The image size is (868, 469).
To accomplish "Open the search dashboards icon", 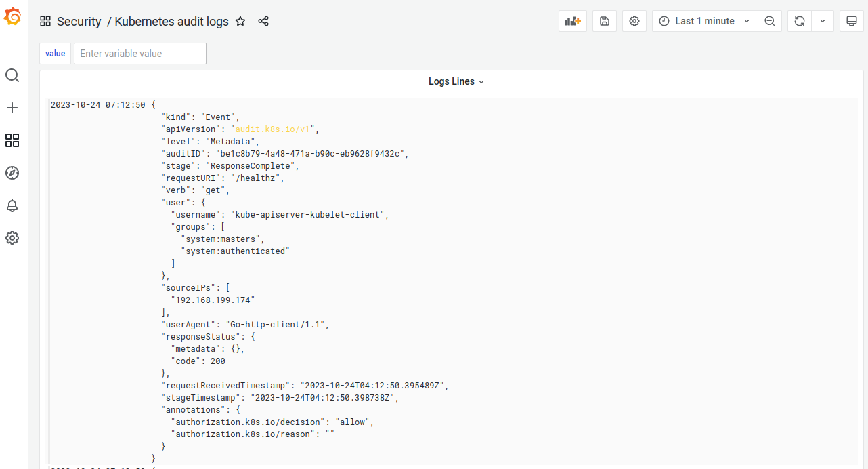I will tap(12, 75).
